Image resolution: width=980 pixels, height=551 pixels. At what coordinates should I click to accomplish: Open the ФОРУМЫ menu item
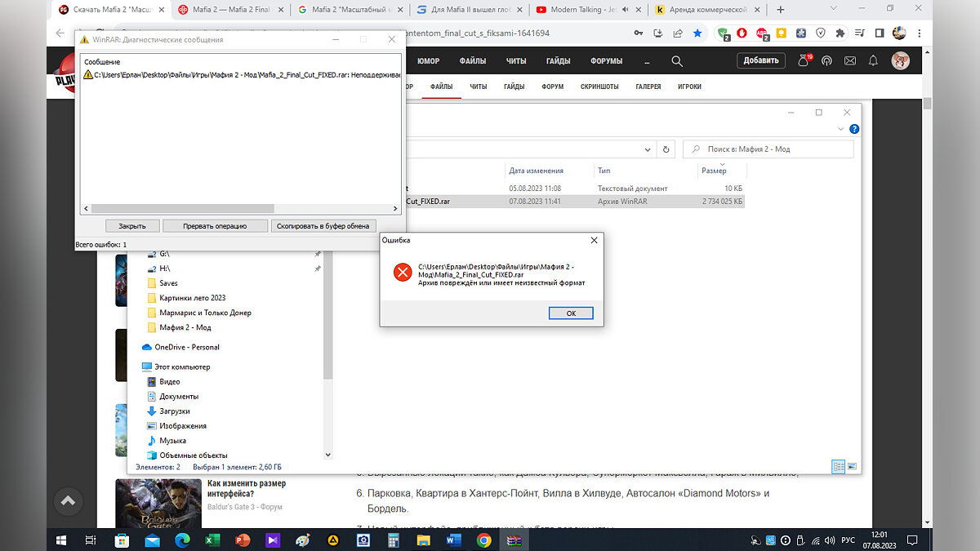coord(608,61)
